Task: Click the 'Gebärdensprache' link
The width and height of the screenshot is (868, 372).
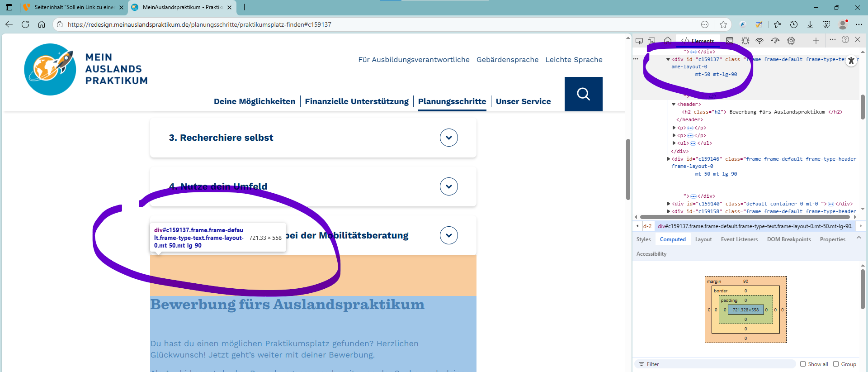Action: pos(507,60)
